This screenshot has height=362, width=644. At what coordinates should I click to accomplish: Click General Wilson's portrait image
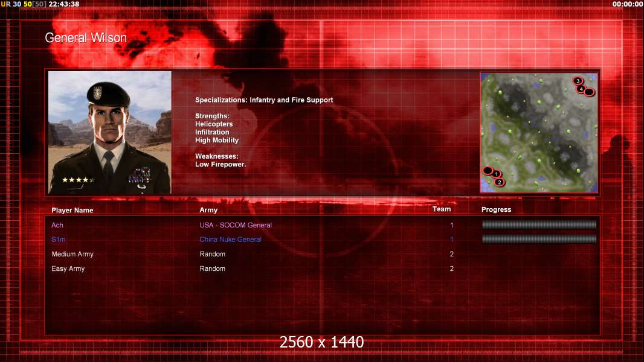point(110,132)
